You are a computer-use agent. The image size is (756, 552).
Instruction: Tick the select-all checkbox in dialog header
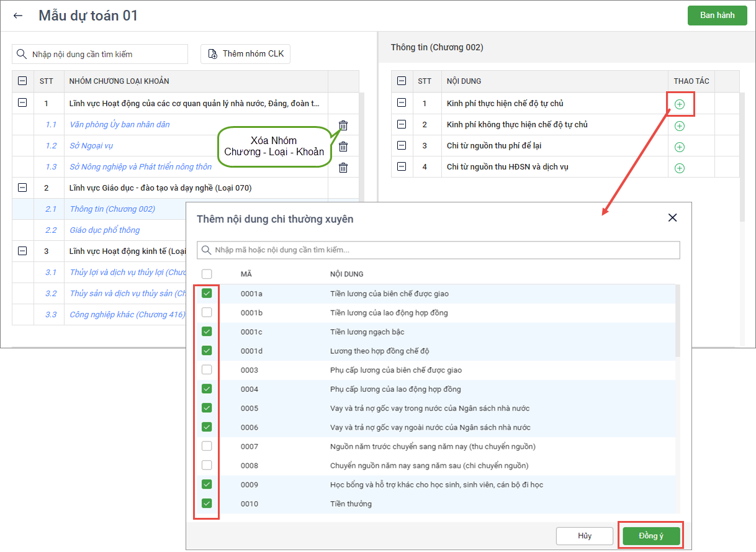point(207,274)
